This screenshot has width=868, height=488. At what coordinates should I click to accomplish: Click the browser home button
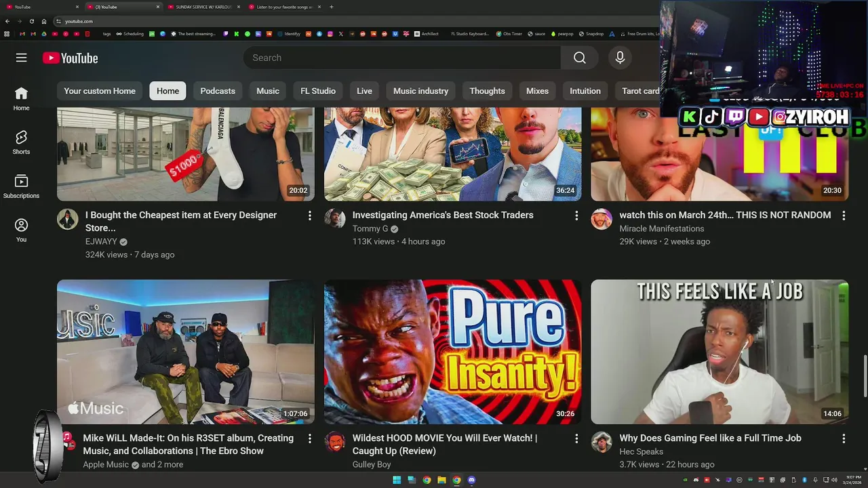coord(44,21)
